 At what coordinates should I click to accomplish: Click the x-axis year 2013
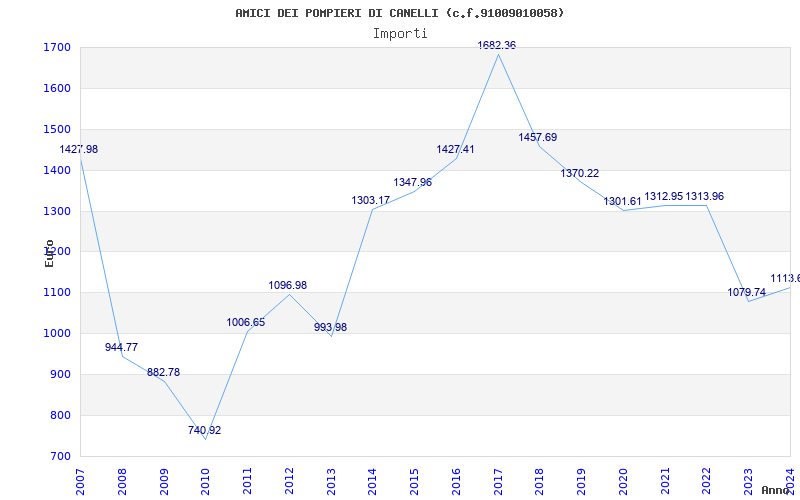point(331,482)
